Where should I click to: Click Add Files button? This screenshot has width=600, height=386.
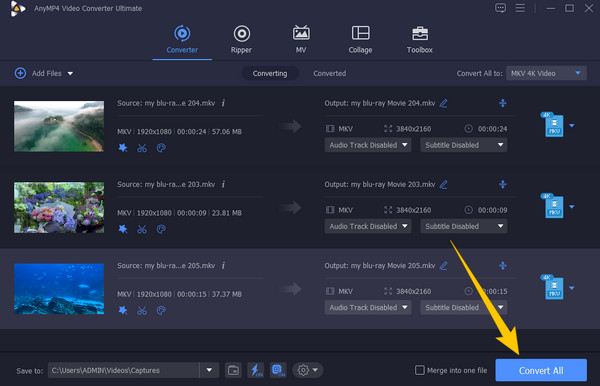(38, 73)
